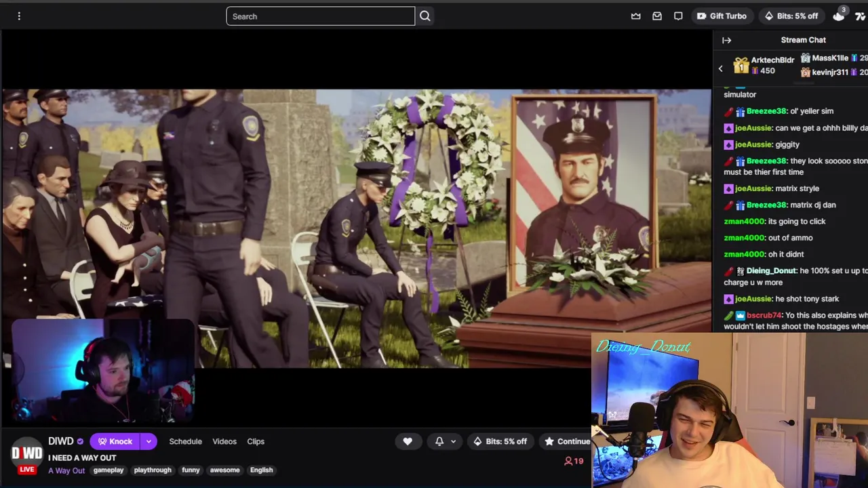Click the funeral video player area
This screenshot has height=488, width=868.
356,228
